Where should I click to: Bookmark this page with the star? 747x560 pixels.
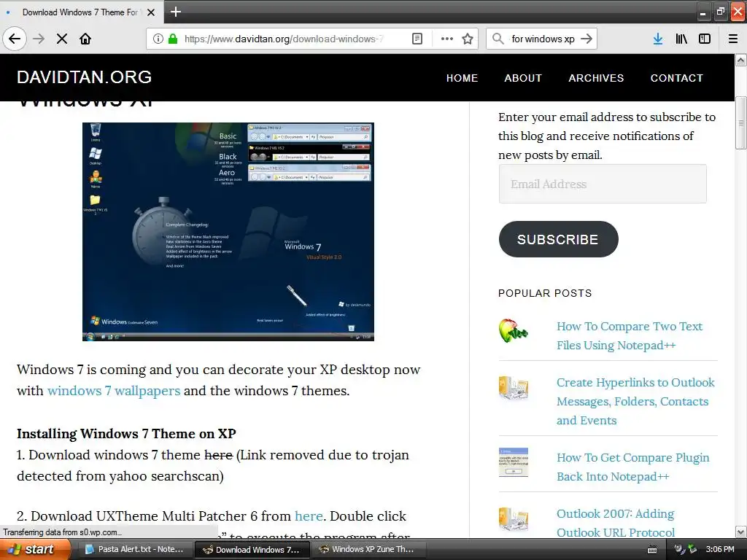(x=468, y=39)
